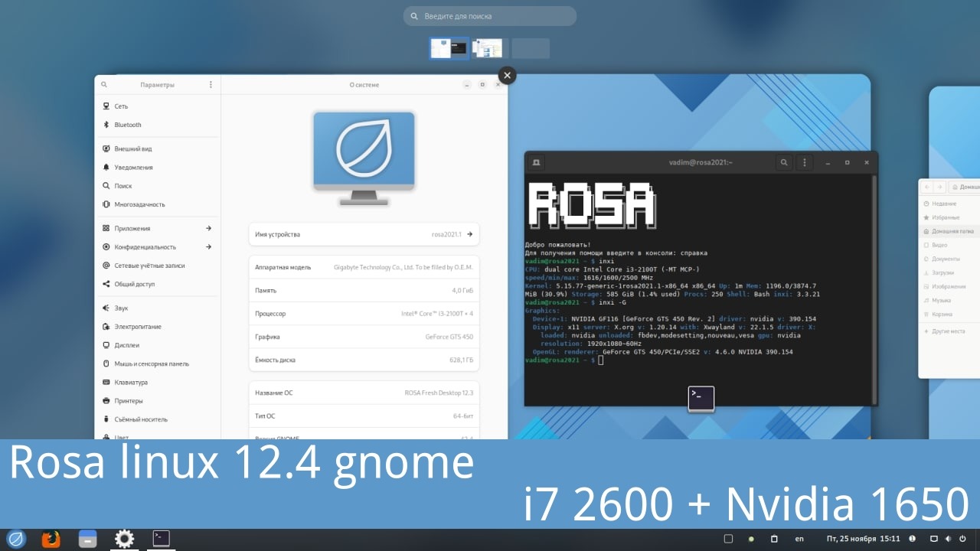980x551 pixels.
Task: Click the terminal icon in the taskbar
Action: pyautogui.click(x=161, y=539)
